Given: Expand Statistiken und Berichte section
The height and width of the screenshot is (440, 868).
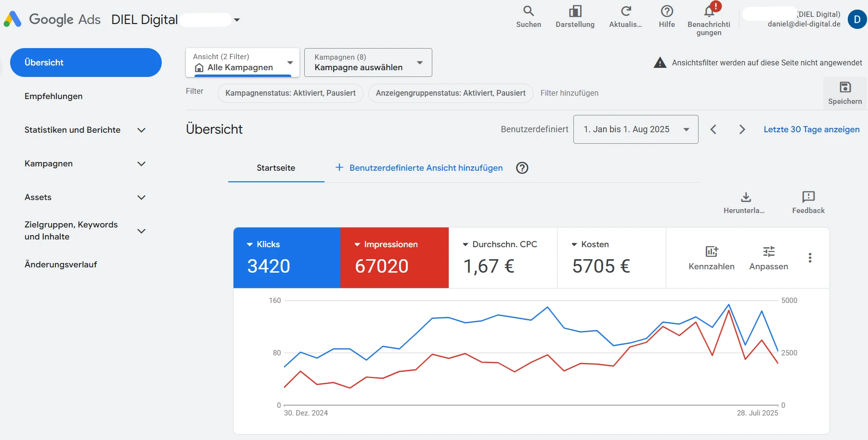Looking at the screenshot, I should (142, 130).
